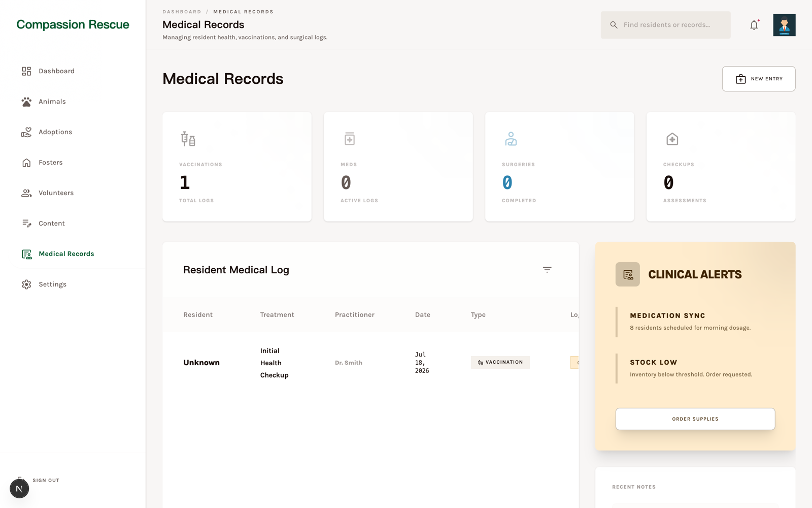Click the Order Supplies button

click(x=695, y=419)
